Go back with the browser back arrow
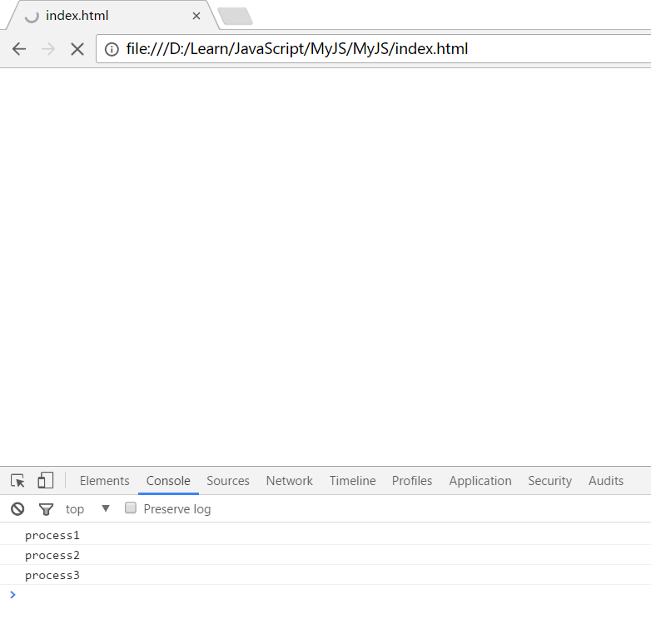The height and width of the screenshot is (644, 651). coord(19,49)
